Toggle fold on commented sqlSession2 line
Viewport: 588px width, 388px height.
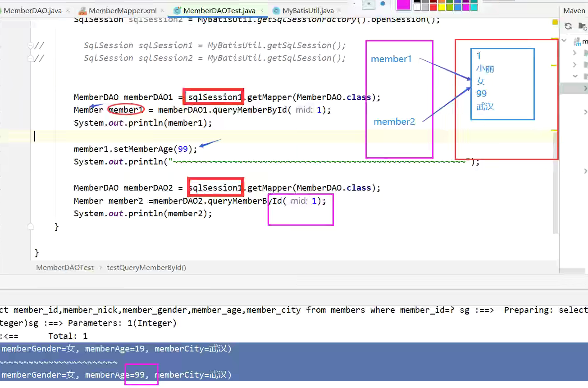[30, 58]
